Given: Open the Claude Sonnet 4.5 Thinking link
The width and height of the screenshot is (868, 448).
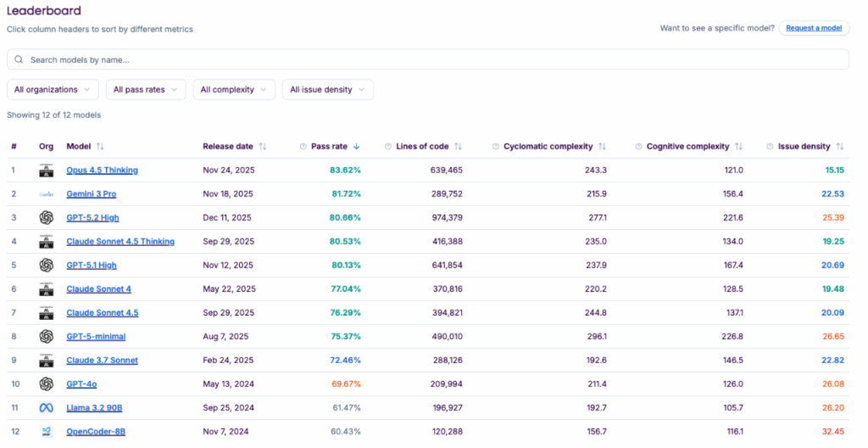Looking at the screenshot, I should click(120, 242).
